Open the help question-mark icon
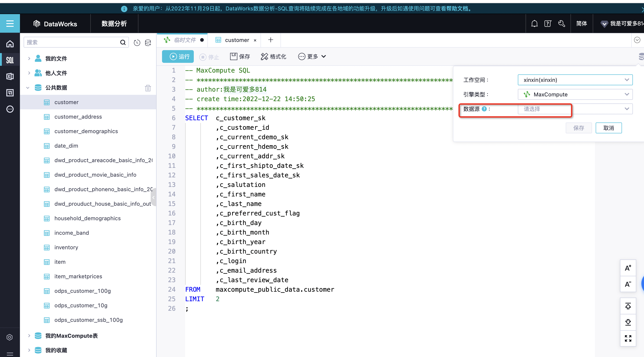644x357 pixels. [x=548, y=24]
